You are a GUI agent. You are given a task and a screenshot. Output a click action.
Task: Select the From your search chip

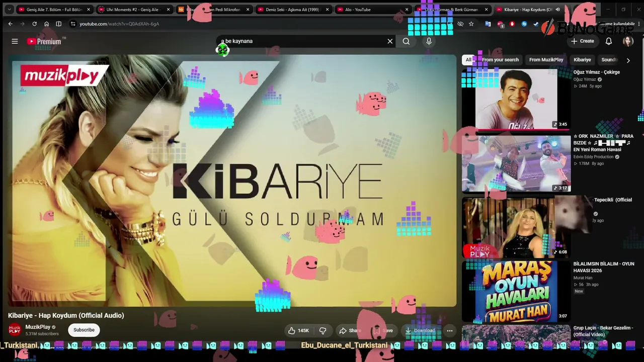pyautogui.click(x=500, y=60)
